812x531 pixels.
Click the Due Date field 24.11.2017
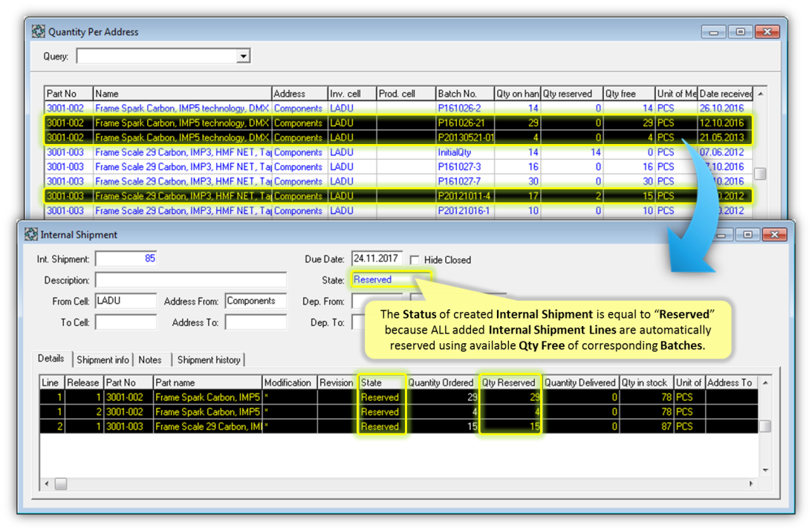point(377,258)
